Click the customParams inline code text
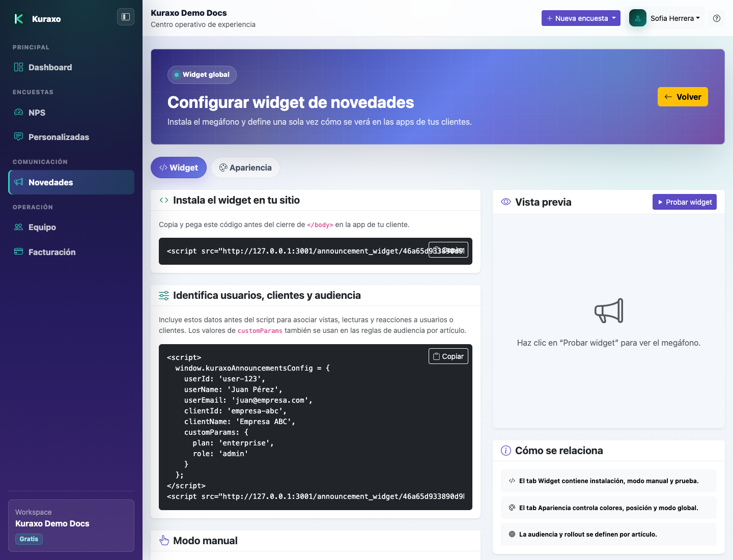733x560 pixels. tap(260, 331)
